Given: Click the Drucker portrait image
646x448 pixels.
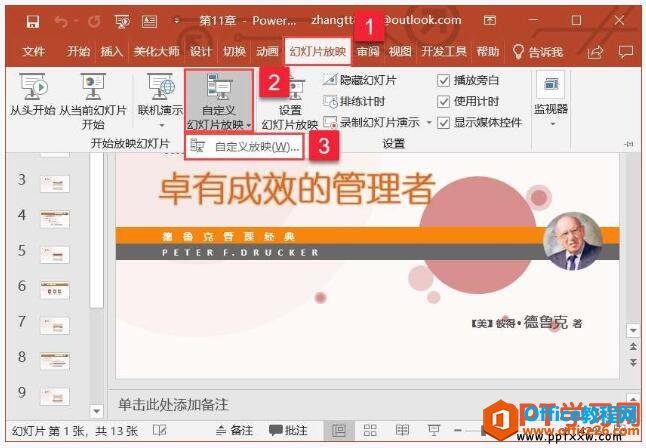Looking at the screenshot, I should [x=573, y=241].
